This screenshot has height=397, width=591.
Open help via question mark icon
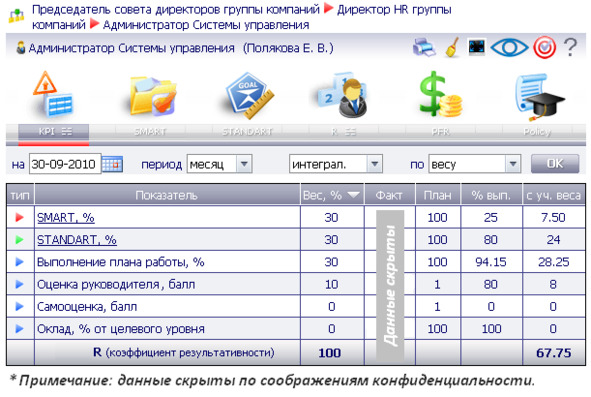coord(570,48)
